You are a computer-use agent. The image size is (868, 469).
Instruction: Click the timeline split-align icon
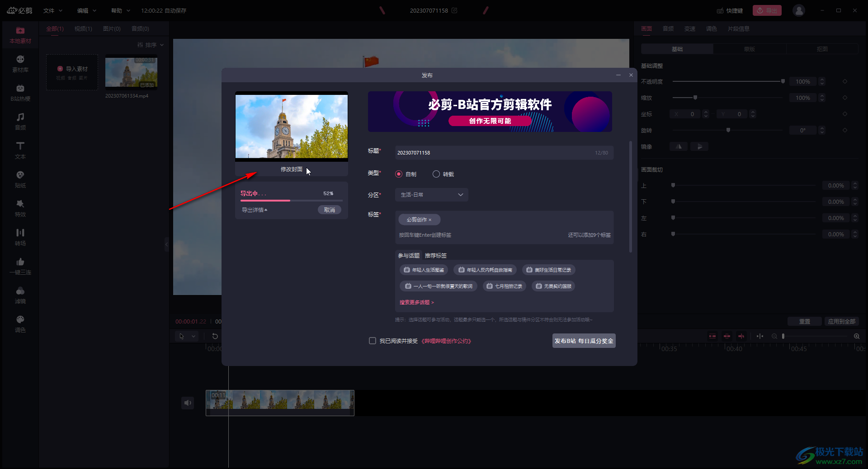(760, 336)
